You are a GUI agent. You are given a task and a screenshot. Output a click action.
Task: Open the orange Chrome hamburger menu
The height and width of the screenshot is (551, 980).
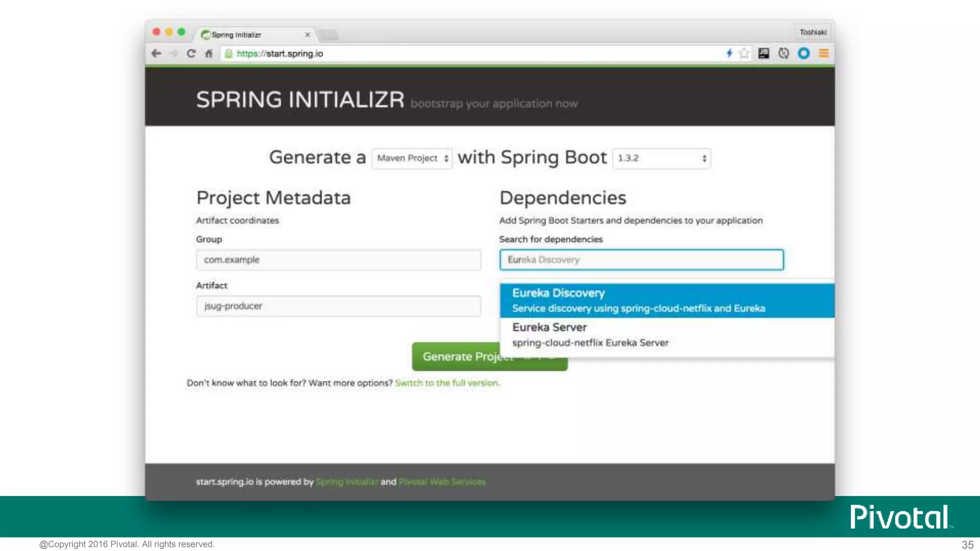[824, 54]
